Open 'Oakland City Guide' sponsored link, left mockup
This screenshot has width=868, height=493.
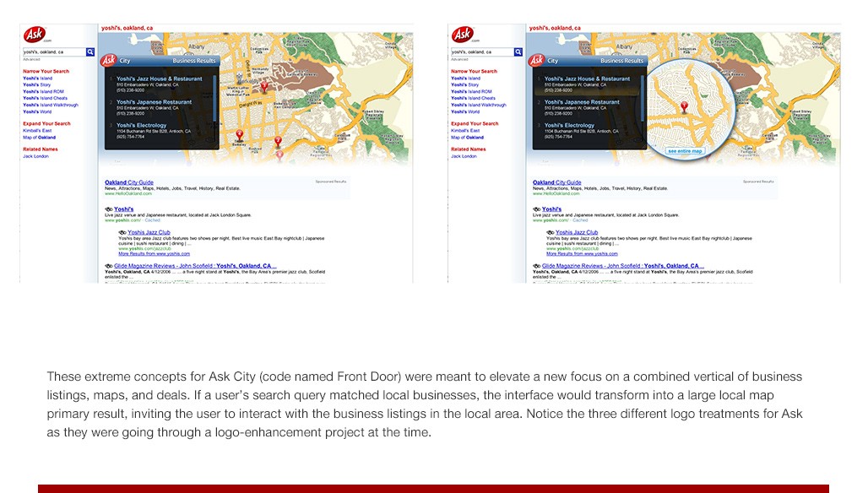coord(129,182)
